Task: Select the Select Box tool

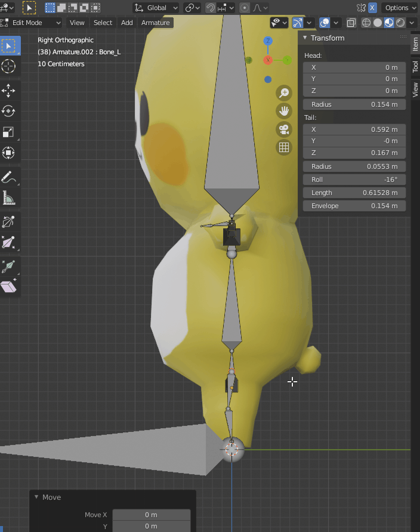Action: [x=9, y=46]
